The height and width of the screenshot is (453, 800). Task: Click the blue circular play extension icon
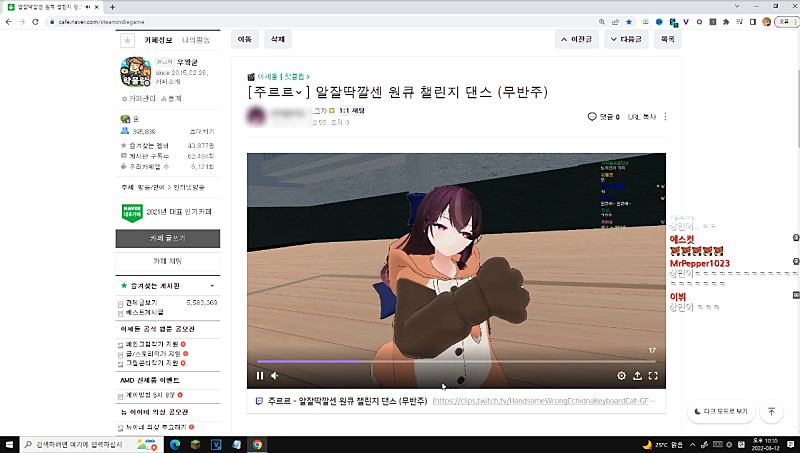point(659,22)
